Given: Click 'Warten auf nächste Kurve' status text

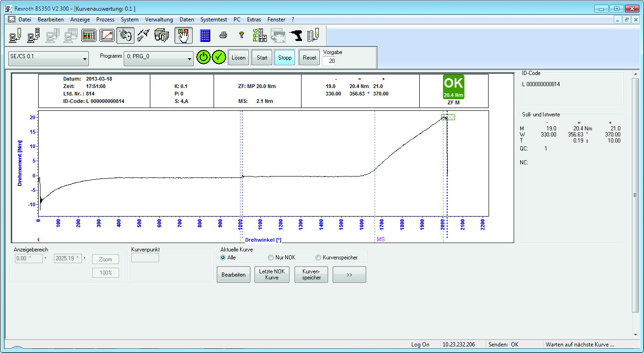Looking at the screenshot, I should 580,345.
